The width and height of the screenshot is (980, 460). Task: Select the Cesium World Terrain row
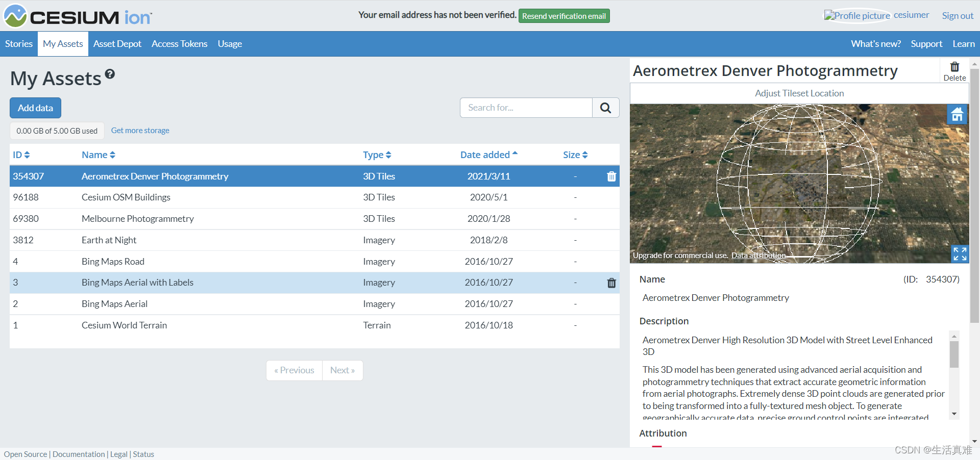click(x=314, y=325)
